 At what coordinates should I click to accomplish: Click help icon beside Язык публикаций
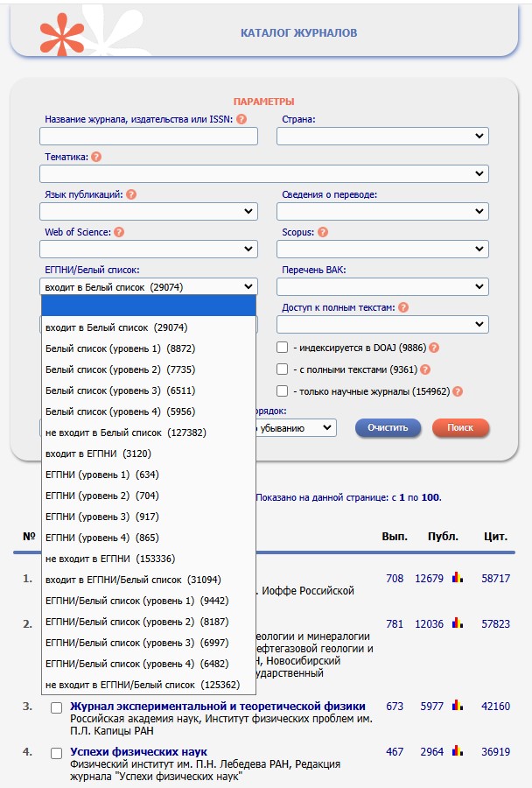(131, 194)
